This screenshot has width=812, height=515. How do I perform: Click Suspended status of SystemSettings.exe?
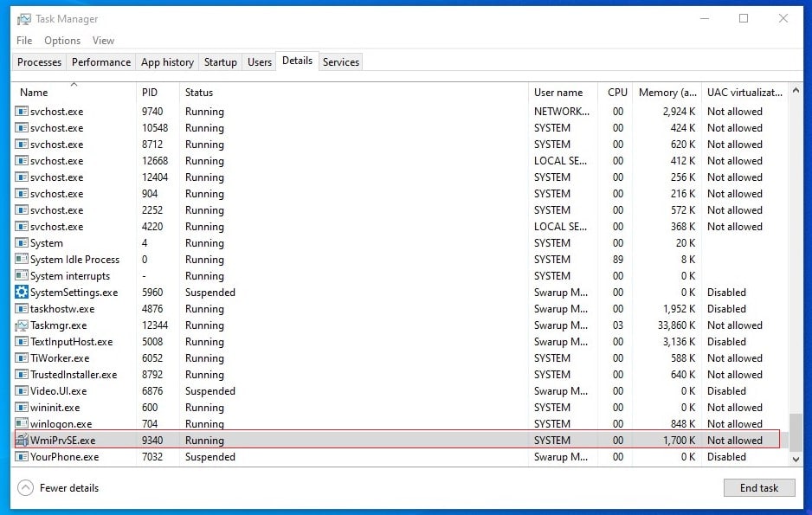tap(210, 293)
